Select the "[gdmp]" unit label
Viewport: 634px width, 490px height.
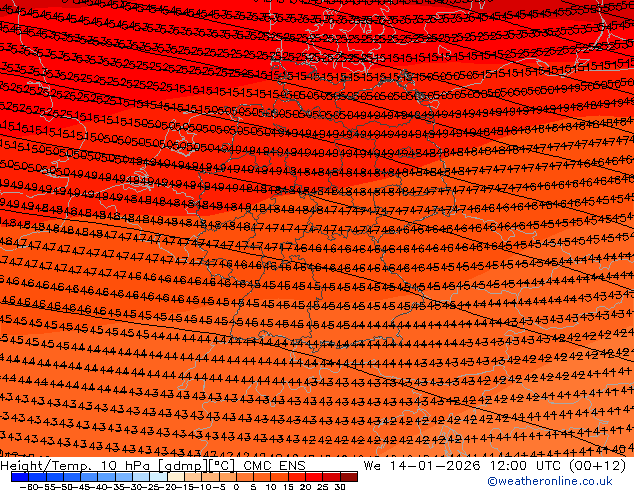(x=182, y=466)
